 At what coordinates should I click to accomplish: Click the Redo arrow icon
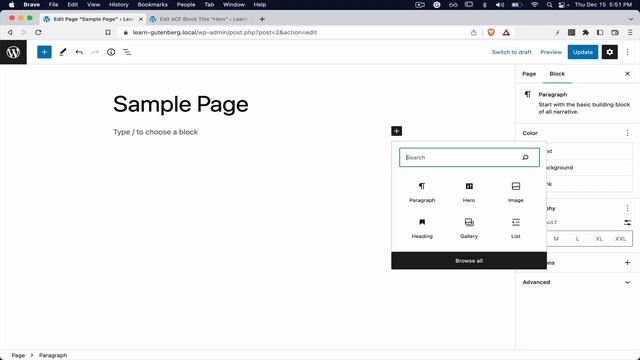tap(95, 52)
